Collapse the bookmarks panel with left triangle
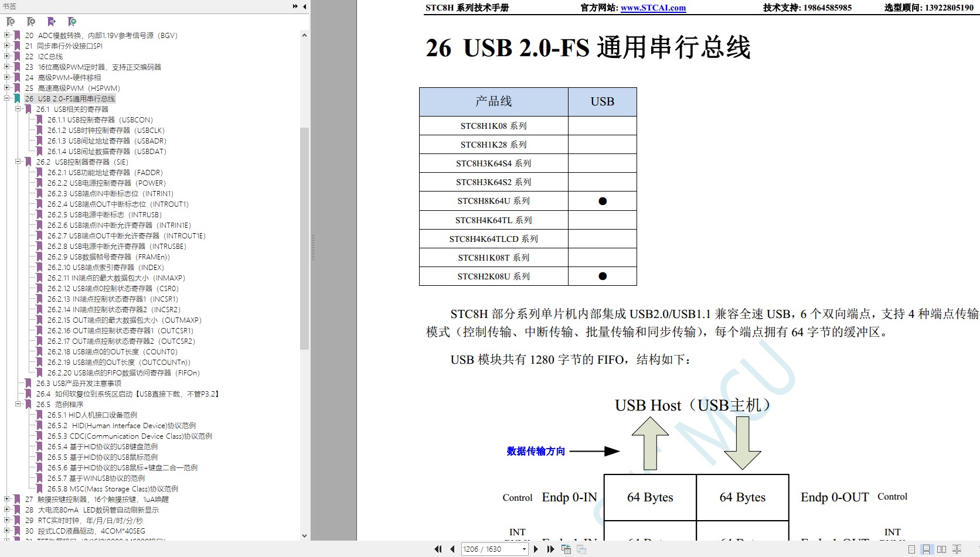The width and height of the screenshot is (980, 557). [x=304, y=6]
